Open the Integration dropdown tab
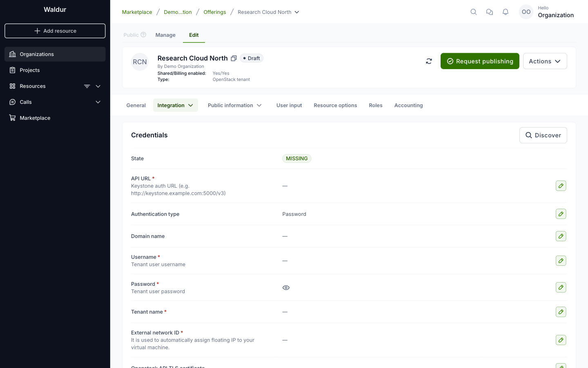This screenshot has width=588, height=368. coord(176,105)
